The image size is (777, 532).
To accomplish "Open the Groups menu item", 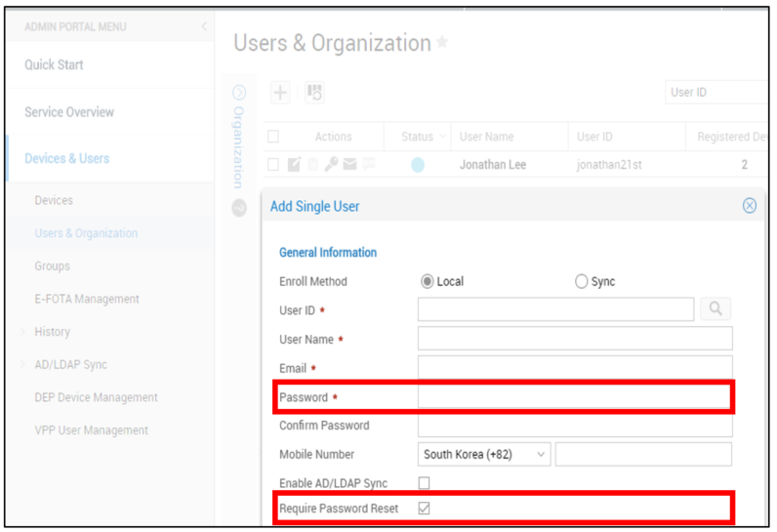I will point(52,266).
